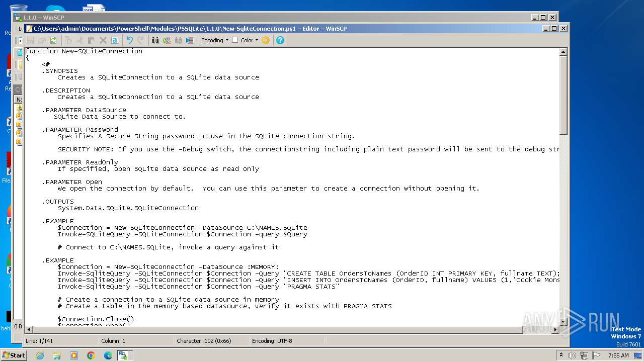Click the 'function New-SQLiteConnection' line
The height and width of the screenshot is (362, 644).
click(84, 51)
